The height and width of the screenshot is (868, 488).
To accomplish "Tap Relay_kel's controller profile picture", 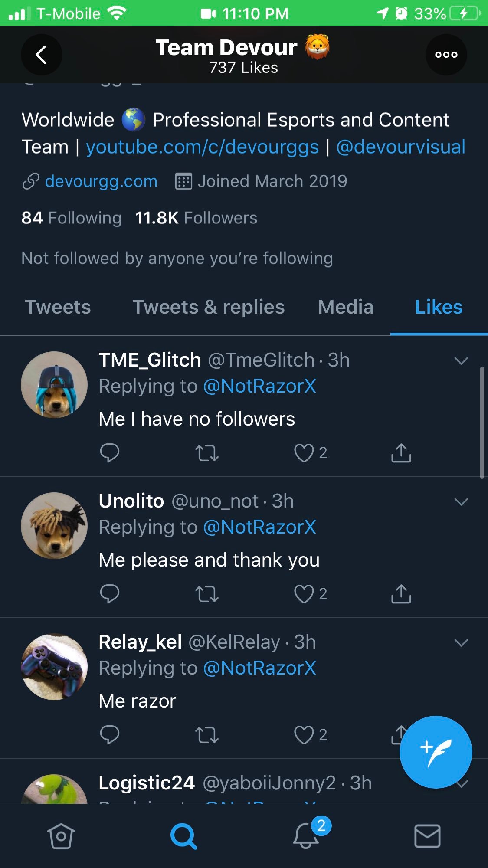I will 54,667.
